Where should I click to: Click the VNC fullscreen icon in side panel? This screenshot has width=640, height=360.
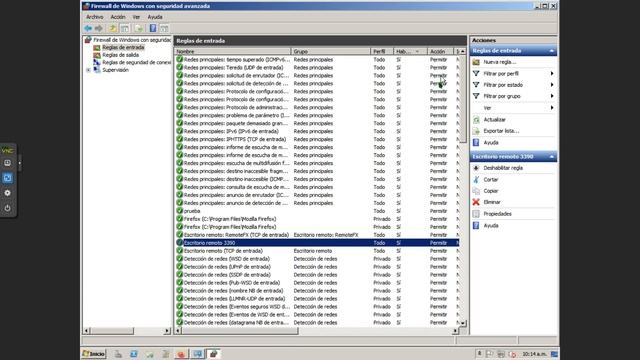(x=7, y=178)
